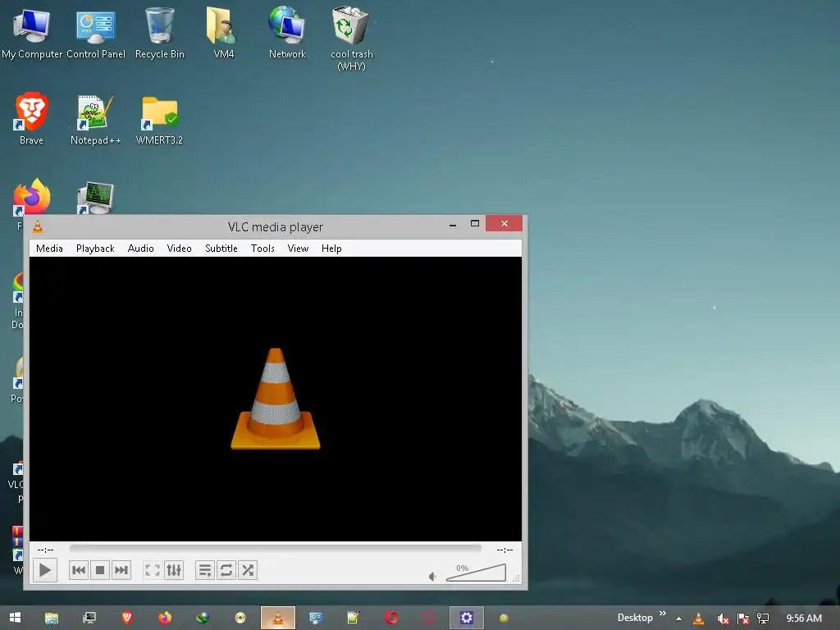Click the Next media button in VLC
Viewport: 840px width, 630px height.
(x=121, y=570)
